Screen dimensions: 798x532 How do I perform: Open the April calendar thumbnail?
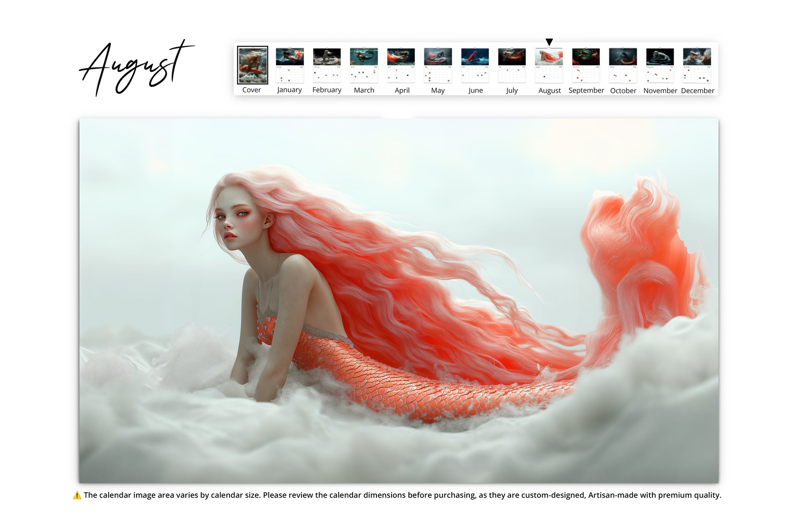coord(401,65)
